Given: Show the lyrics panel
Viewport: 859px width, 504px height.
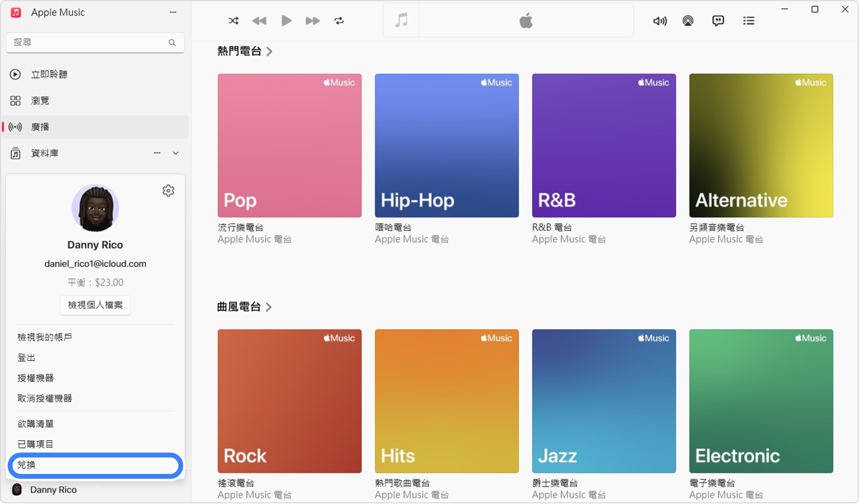Looking at the screenshot, I should (718, 21).
